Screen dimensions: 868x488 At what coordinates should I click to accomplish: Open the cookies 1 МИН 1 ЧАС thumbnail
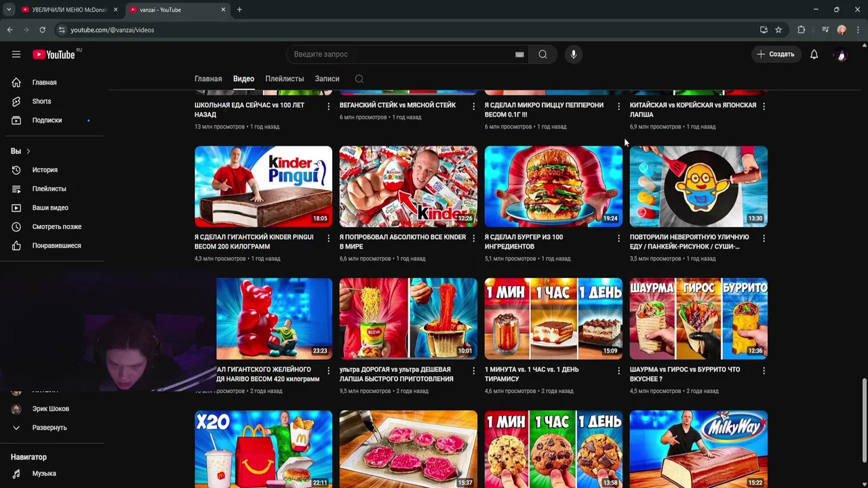[553, 449]
